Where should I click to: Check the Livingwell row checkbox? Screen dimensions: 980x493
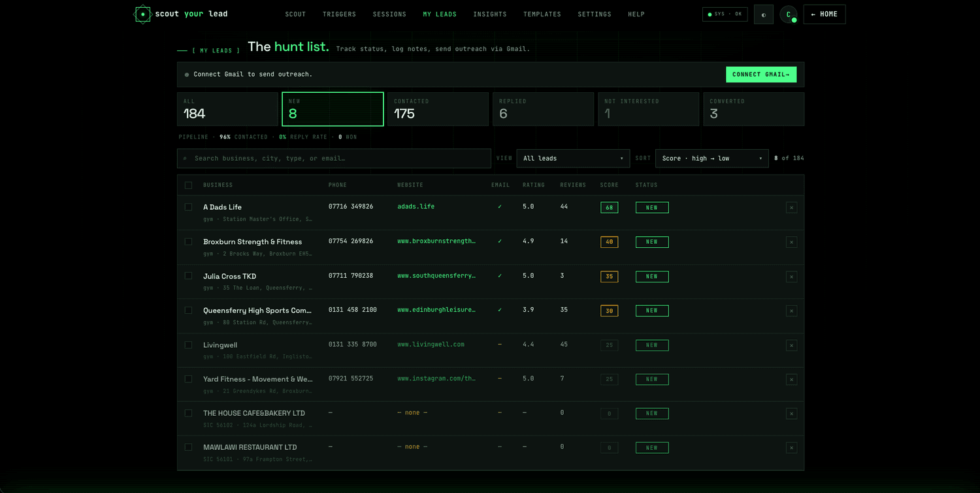coord(188,345)
